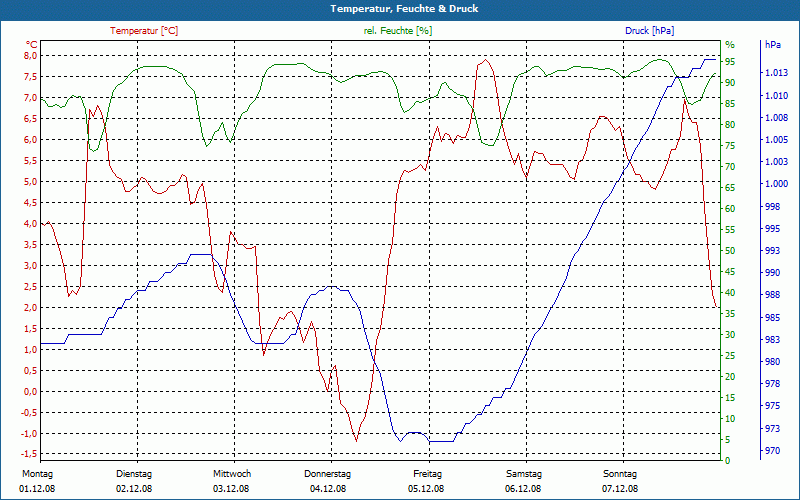Click the date '05.12.08'

click(426, 489)
